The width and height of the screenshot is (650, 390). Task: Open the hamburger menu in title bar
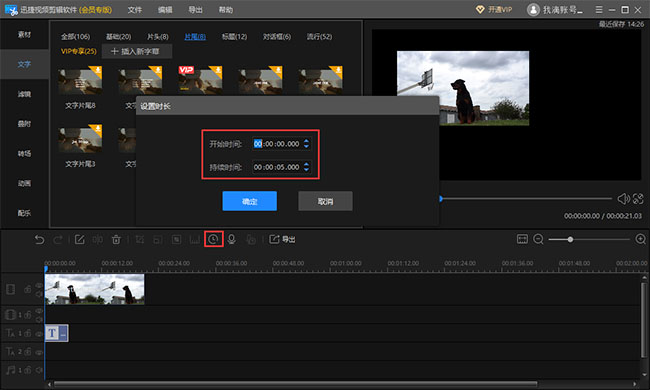(599, 10)
